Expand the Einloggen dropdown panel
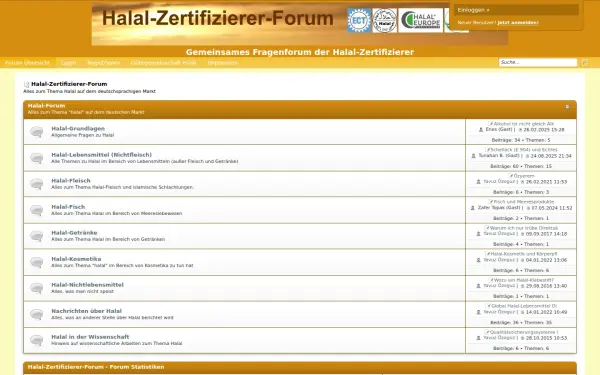 click(516, 10)
